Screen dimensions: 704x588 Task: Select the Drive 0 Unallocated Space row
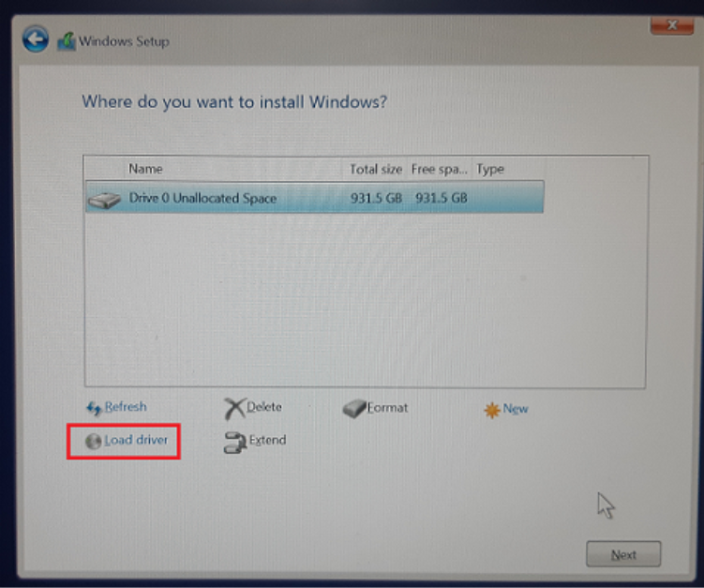[x=314, y=199]
